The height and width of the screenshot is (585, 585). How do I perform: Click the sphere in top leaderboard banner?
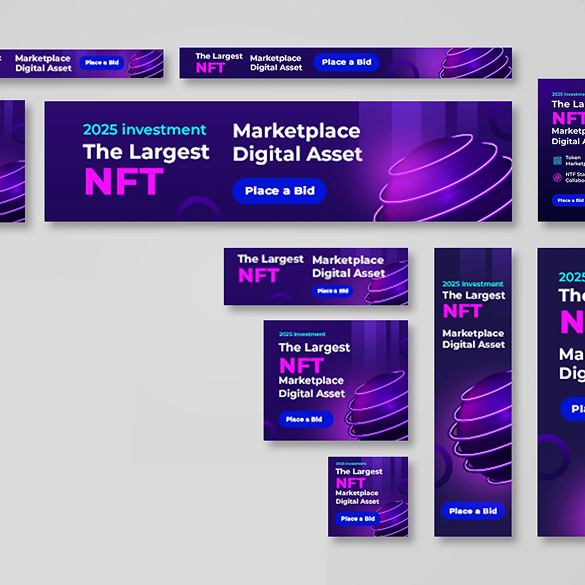click(475, 63)
